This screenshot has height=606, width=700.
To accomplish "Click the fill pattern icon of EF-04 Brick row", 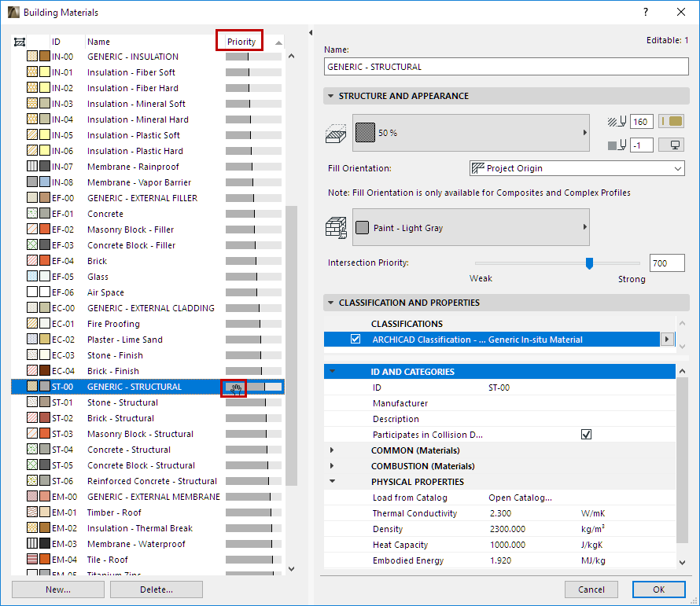I will [x=32, y=260].
